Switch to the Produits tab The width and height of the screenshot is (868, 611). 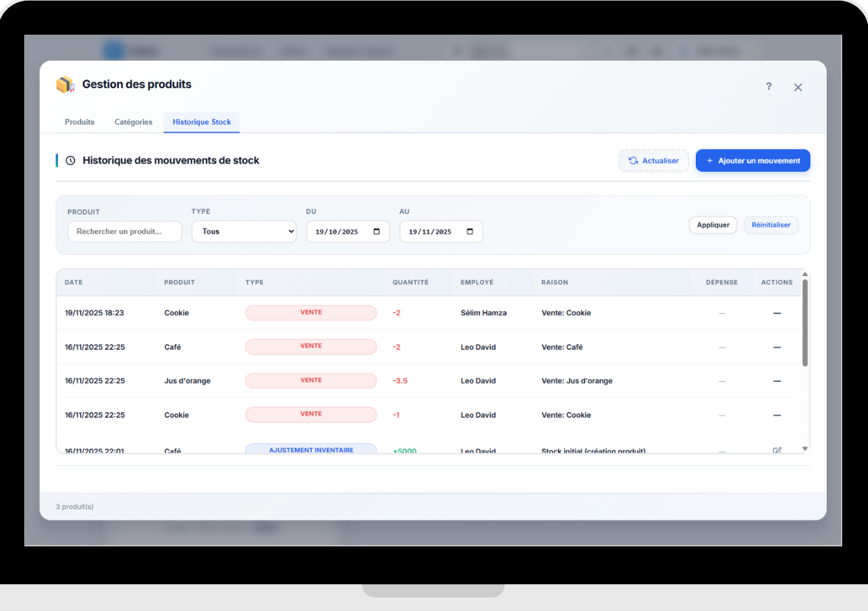(x=79, y=122)
